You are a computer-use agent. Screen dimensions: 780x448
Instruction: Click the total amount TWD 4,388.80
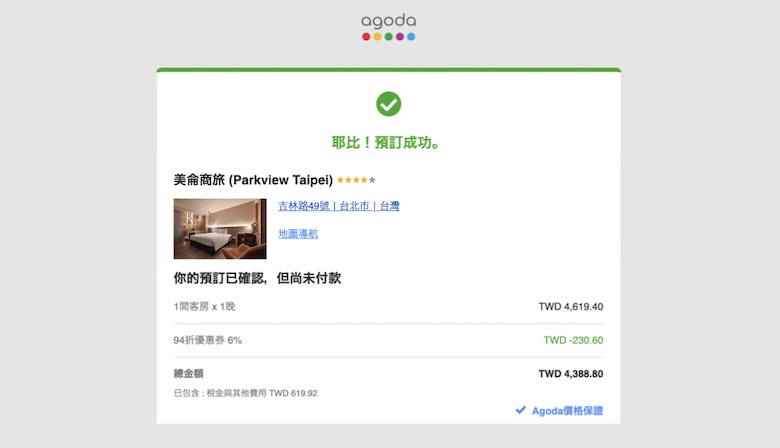[570, 374]
